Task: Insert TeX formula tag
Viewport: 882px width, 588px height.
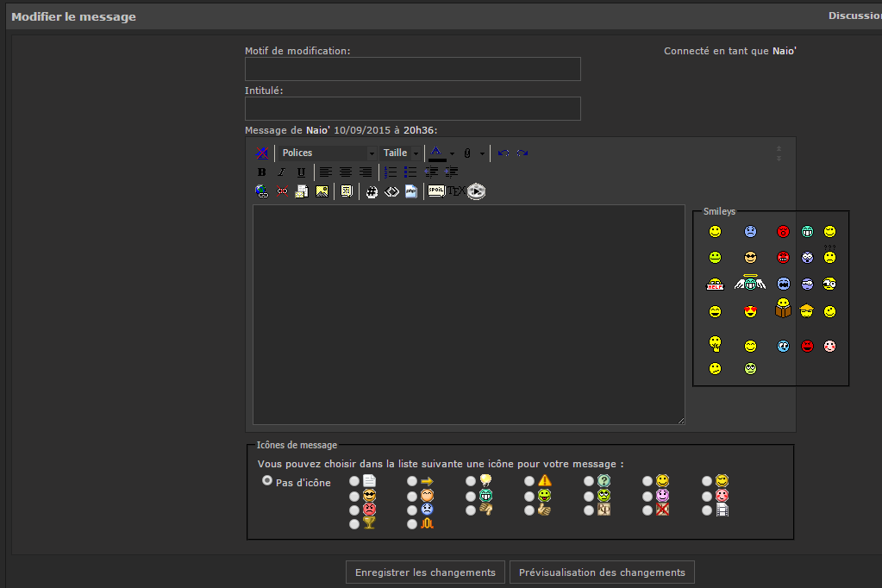Action: [x=456, y=191]
